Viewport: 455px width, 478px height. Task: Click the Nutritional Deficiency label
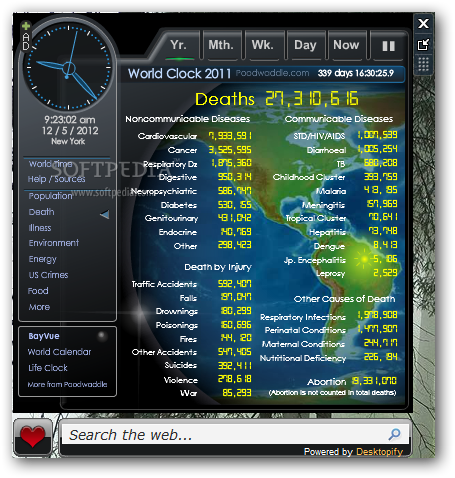pos(303,358)
